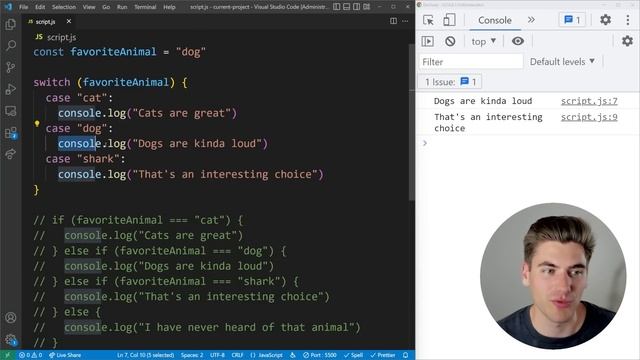Expand more DevTools tabs chevron
This screenshot has width=640, height=360.
[531, 20]
